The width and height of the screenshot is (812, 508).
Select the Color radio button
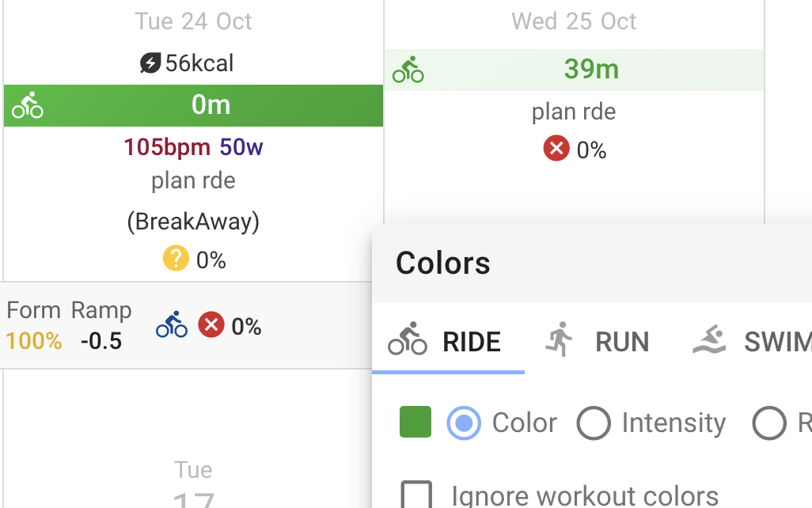(464, 423)
